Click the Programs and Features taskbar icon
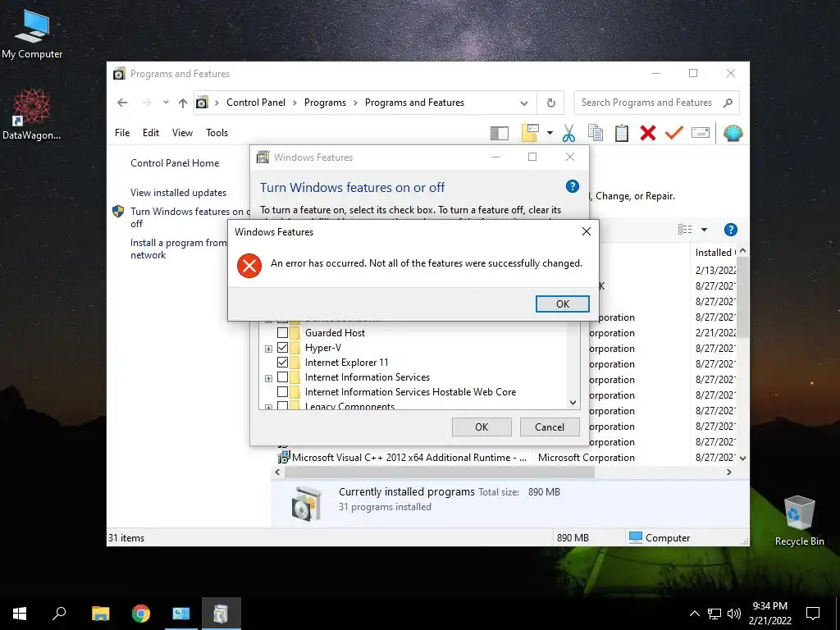The width and height of the screenshot is (840, 630). (221, 614)
